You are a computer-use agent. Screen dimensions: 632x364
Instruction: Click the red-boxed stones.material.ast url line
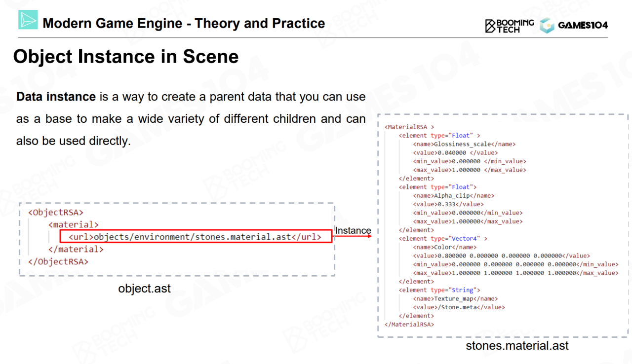[x=196, y=237]
